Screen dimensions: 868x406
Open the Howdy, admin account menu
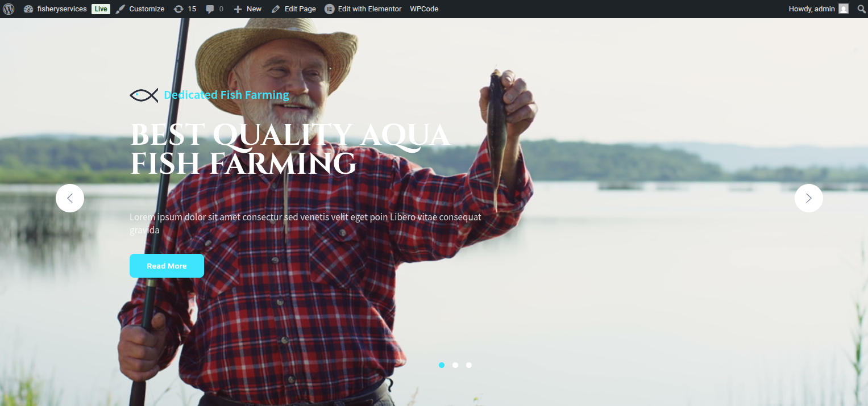coord(819,9)
